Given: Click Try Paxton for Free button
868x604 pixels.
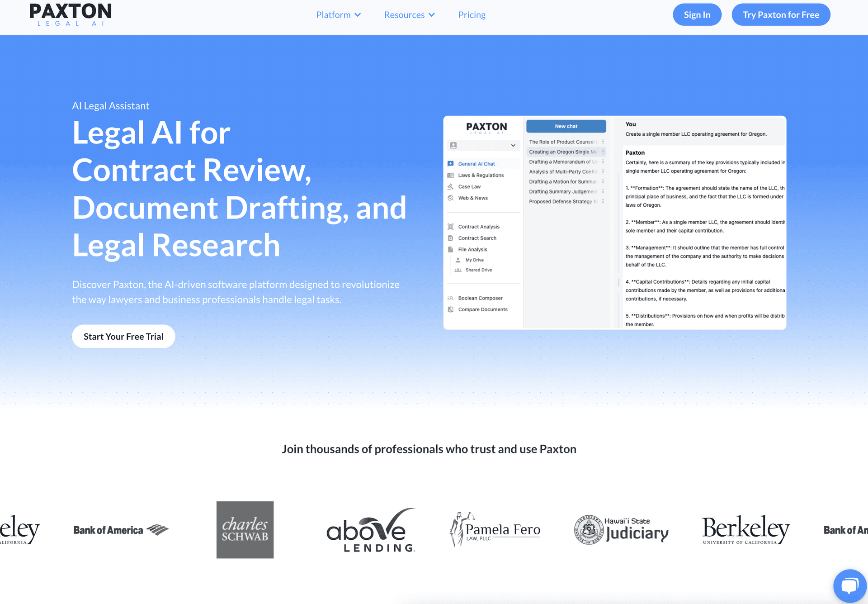Looking at the screenshot, I should 781,14.
